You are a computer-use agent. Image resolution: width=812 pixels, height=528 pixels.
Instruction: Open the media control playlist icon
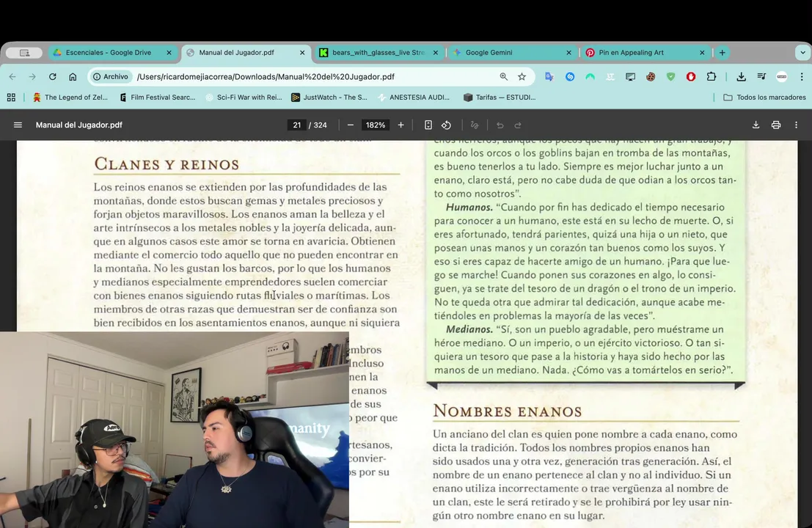[x=761, y=76]
